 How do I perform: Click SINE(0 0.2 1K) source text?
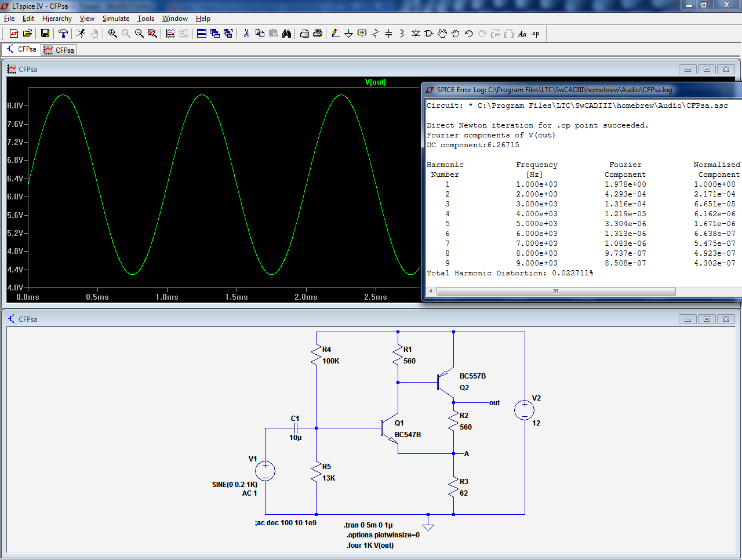click(x=235, y=485)
